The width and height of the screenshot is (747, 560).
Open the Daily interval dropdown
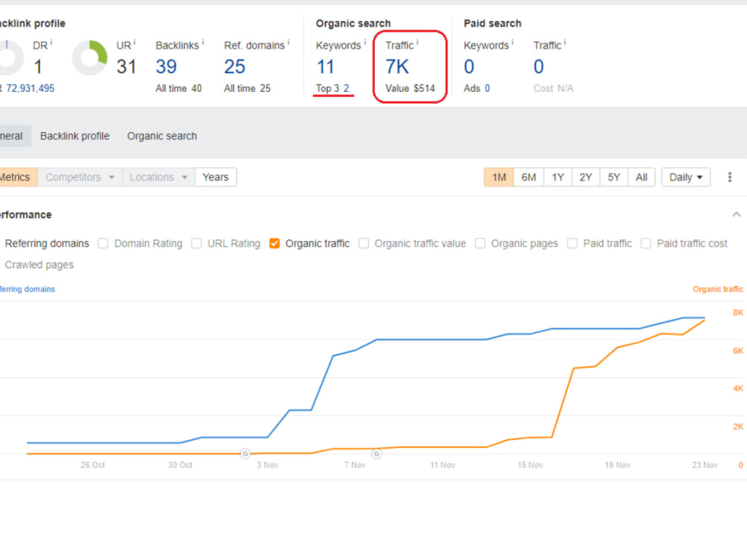(686, 177)
